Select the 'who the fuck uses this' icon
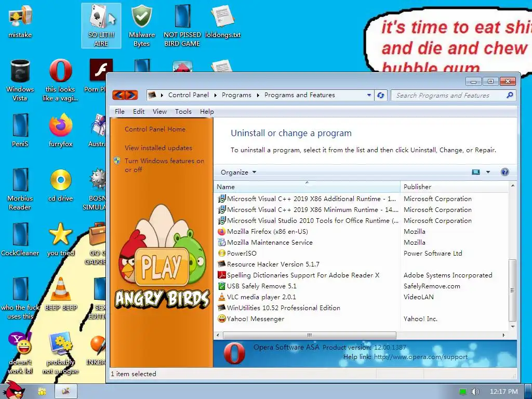 coord(20,299)
